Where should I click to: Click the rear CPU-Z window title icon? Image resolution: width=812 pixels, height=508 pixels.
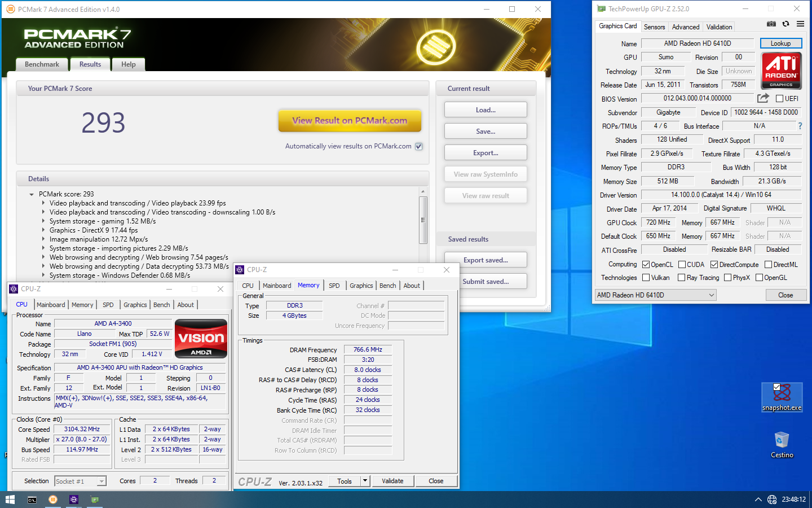14,289
